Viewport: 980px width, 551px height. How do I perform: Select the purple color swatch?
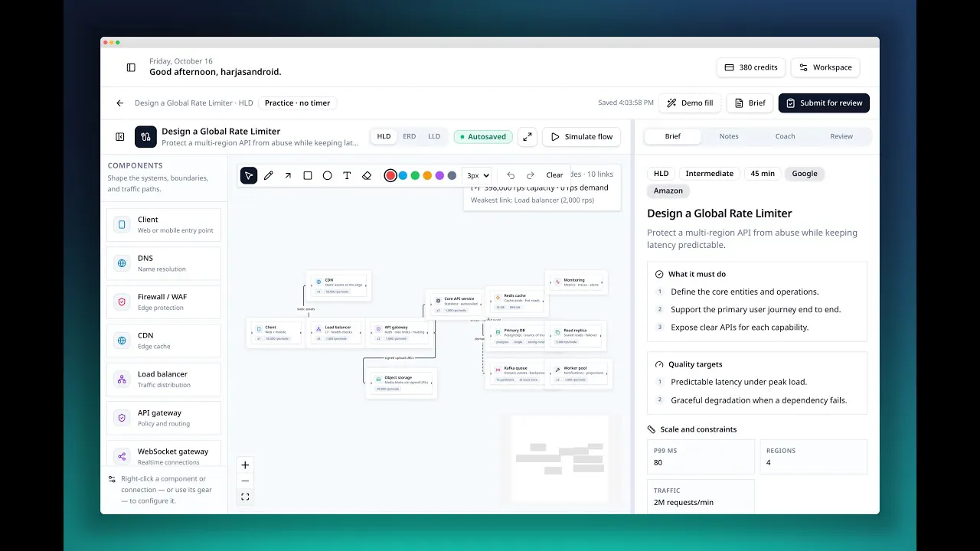[439, 175]
